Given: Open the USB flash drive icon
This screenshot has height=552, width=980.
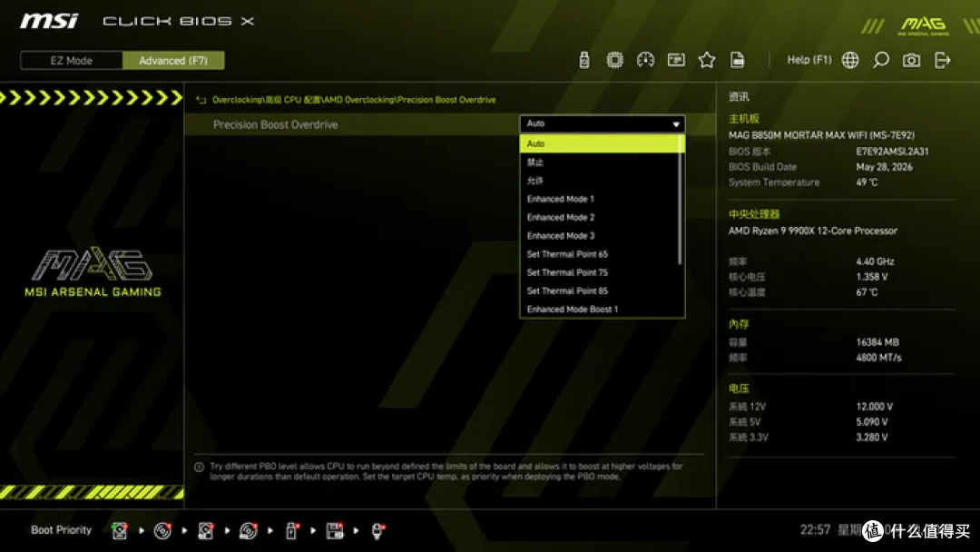Looking at the screenshot, I should click(583, 60).
